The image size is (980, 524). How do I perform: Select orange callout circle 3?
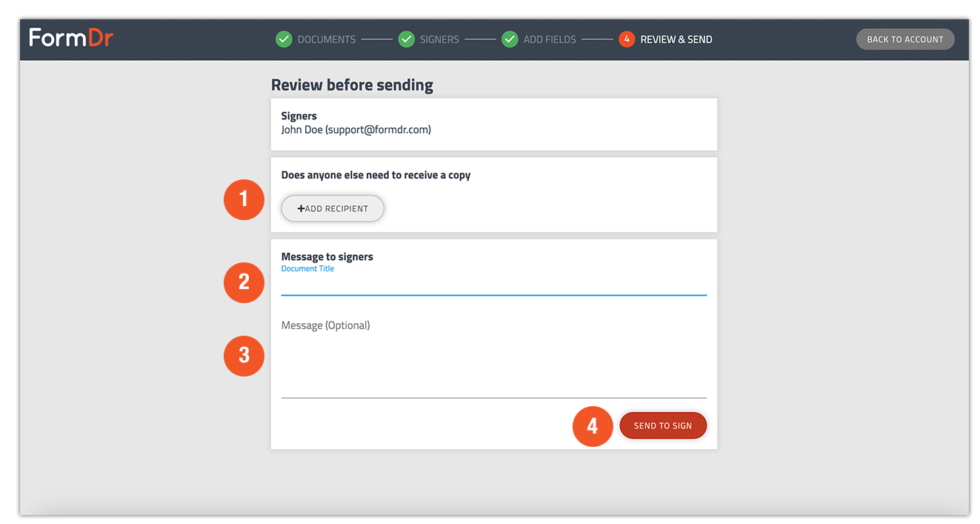click(x=244, y=356)
